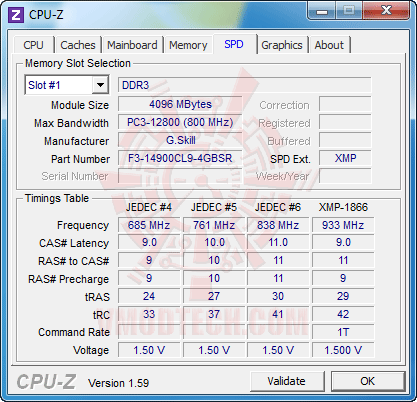Click tRAS value 30

coord(278,296)
